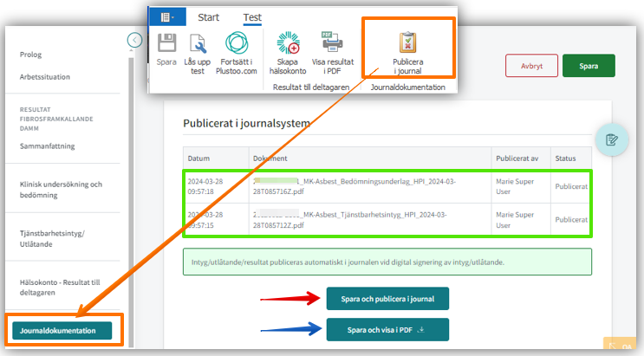Screen dimensions: 644x356
Task: Open the blue file menu dropdown
Action: (167, 17)
